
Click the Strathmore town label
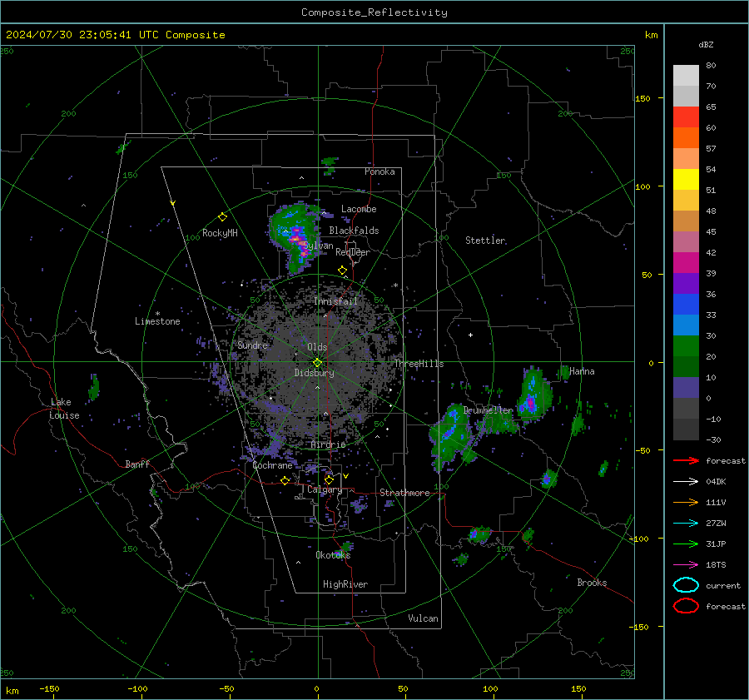(404, 493)
